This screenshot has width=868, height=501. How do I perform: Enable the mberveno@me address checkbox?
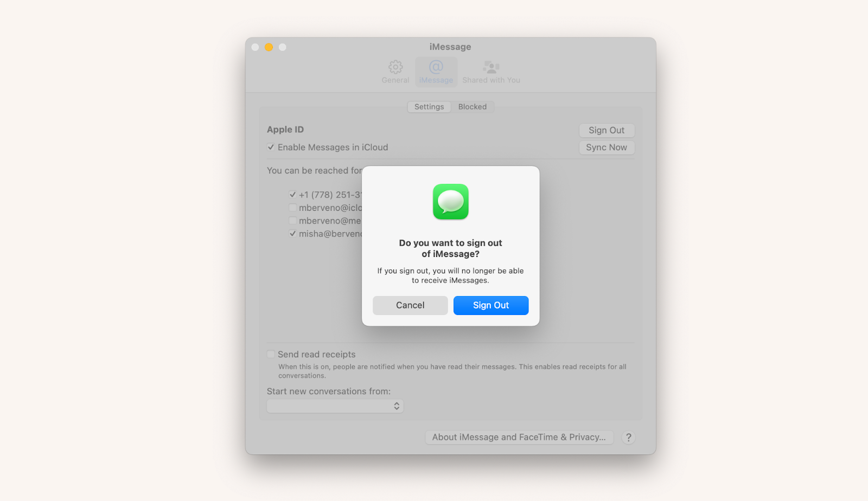[293, 221]
